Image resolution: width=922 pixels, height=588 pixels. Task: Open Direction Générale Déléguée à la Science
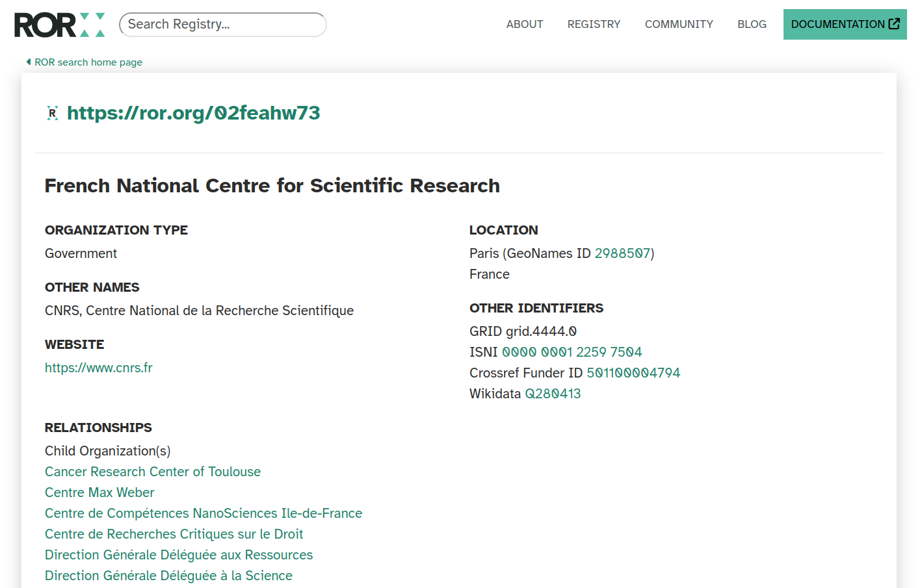168,576
